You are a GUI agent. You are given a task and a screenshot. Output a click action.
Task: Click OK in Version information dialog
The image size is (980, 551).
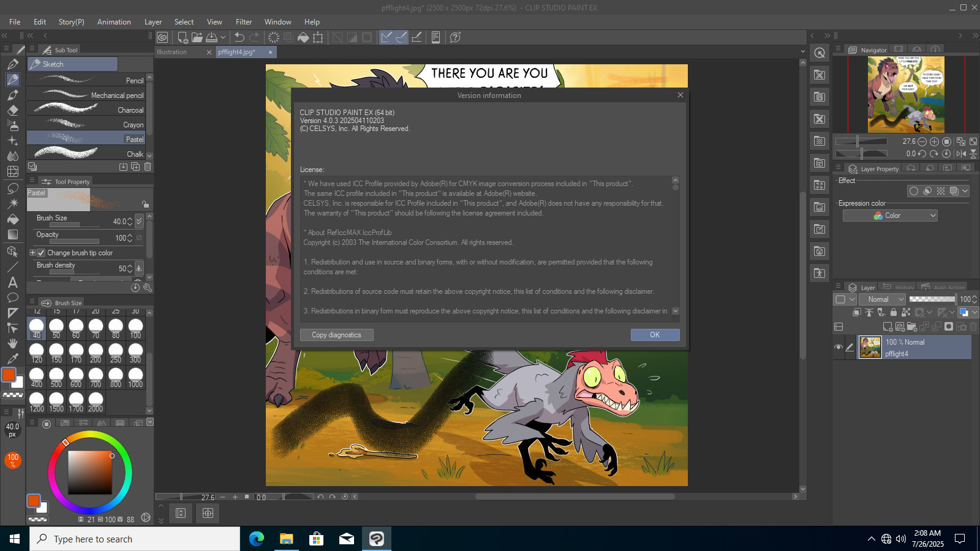point(655,335)
